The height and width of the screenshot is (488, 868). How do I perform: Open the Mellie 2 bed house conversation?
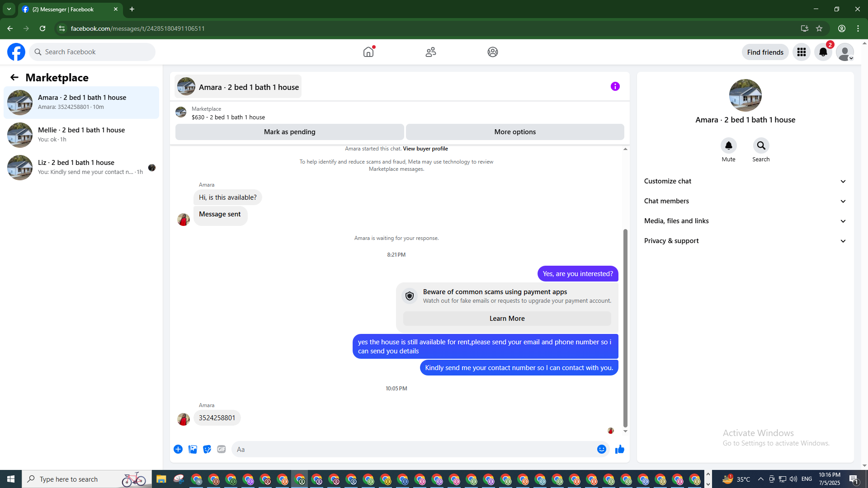coord(81,135)
